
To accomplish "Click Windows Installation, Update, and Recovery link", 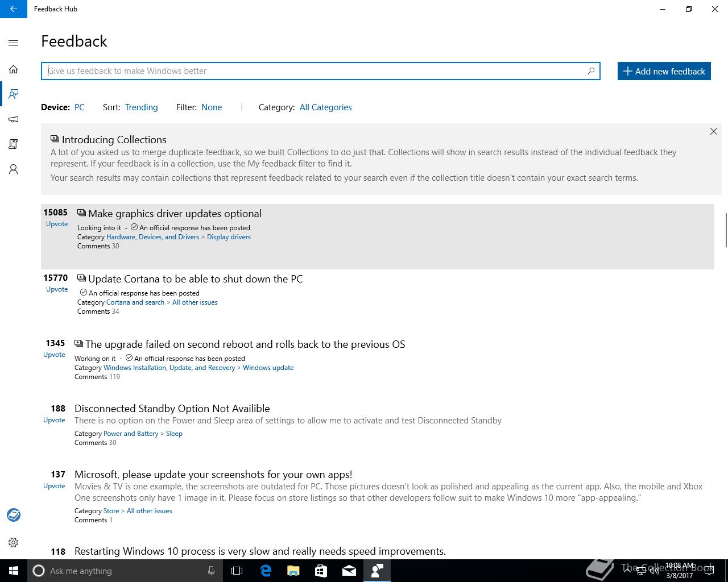I will (169, 368).
